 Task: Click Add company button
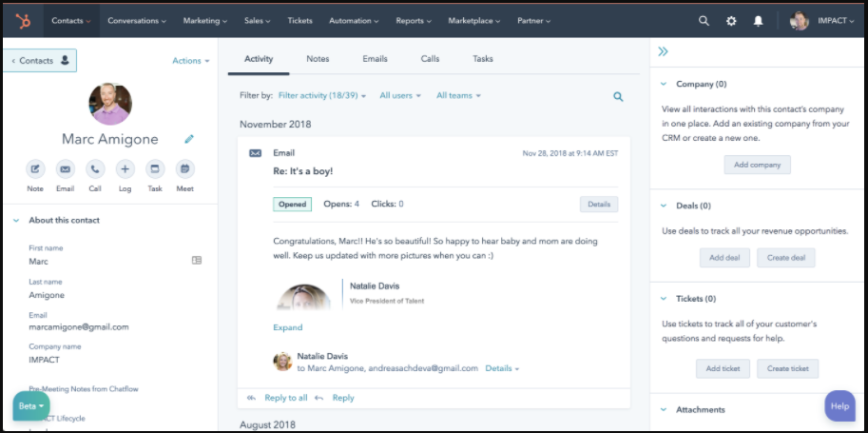click(758, 165)
